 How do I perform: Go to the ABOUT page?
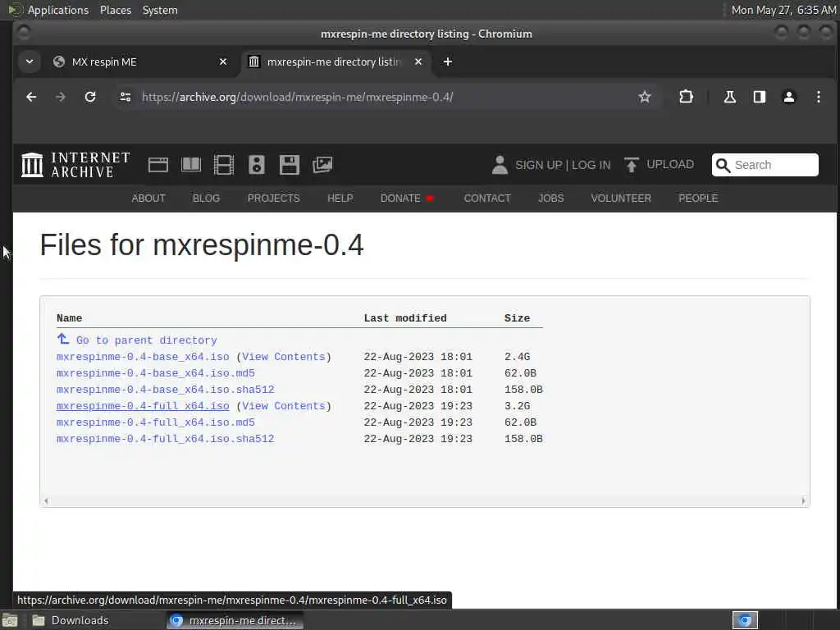(148, 199)
